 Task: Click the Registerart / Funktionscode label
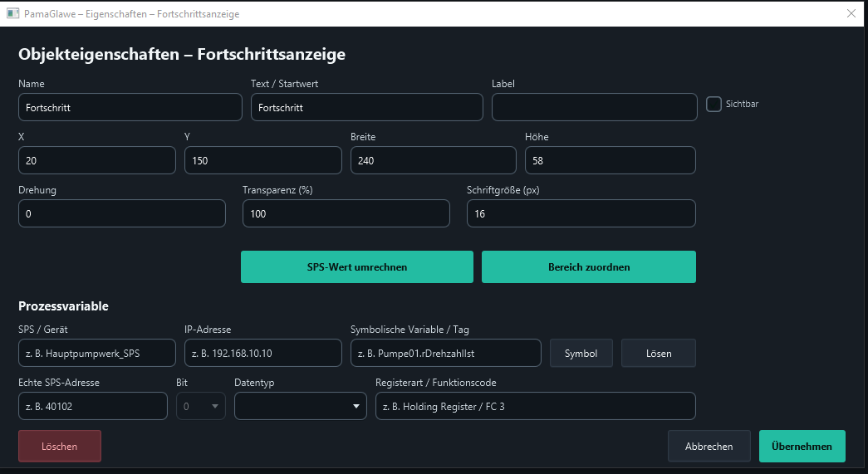[435, 383]
